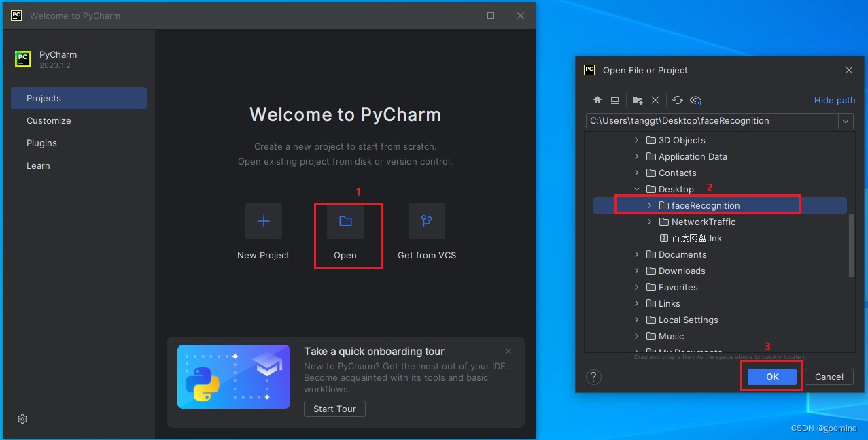The height and width of the screenshot is (440, 868).
Task: Click the Get from VCS label
Action: click(427, 255)
